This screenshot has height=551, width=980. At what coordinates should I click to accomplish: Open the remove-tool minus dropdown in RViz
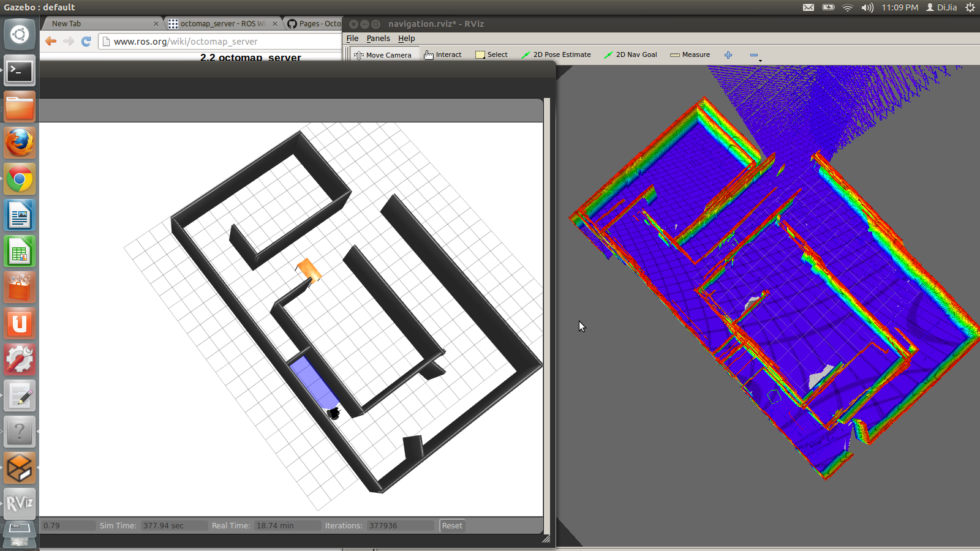pos(755,55)
